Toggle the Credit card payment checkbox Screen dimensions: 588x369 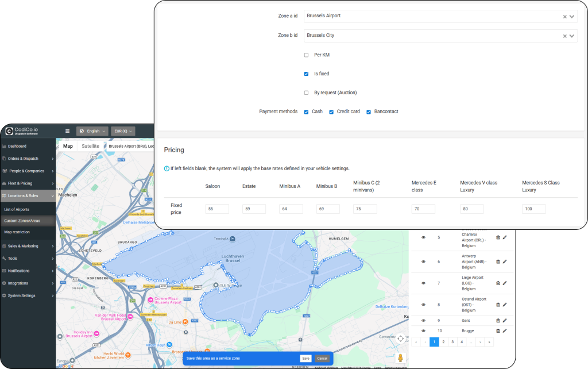click(x=331, y=112)
